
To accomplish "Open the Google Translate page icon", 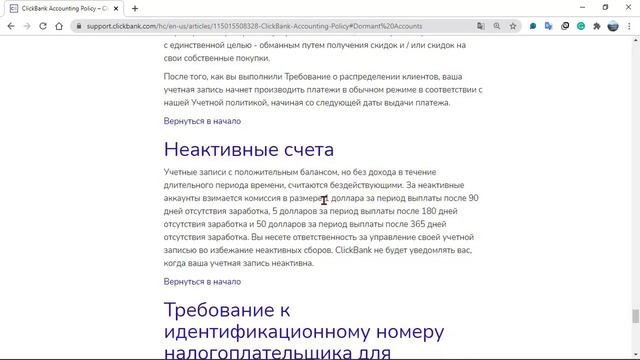I will 481,26.
